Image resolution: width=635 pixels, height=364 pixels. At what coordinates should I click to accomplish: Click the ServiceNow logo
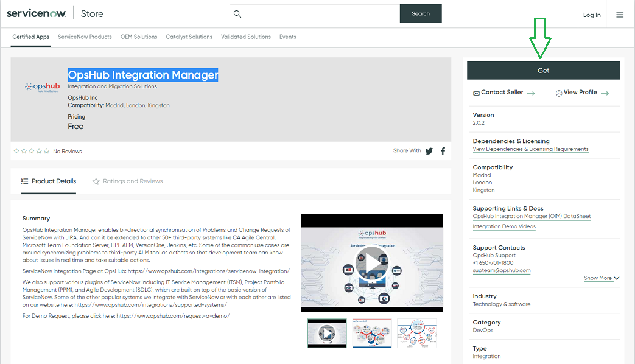click(x=35, y=13)
